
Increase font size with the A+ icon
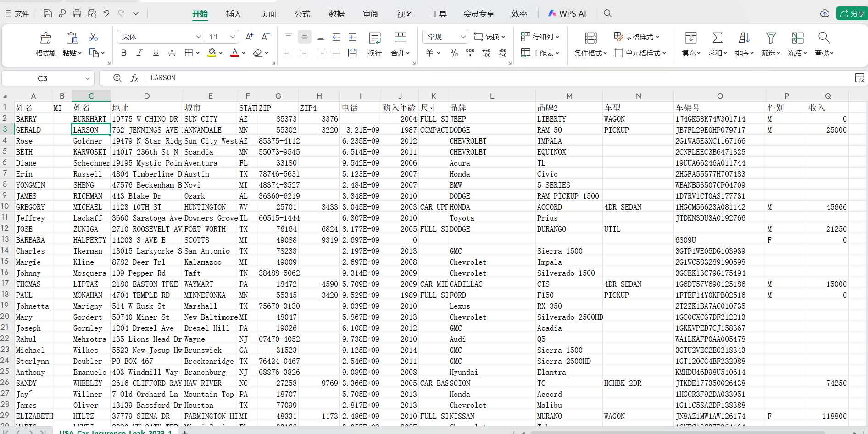(x=250, y=37)
